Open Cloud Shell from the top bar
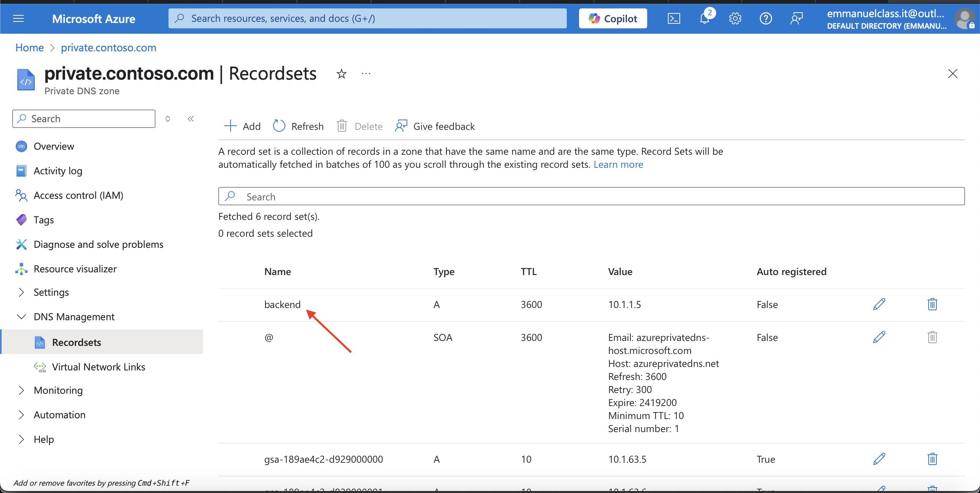Viewport: 980px width, 493px height. pos(674,18)
